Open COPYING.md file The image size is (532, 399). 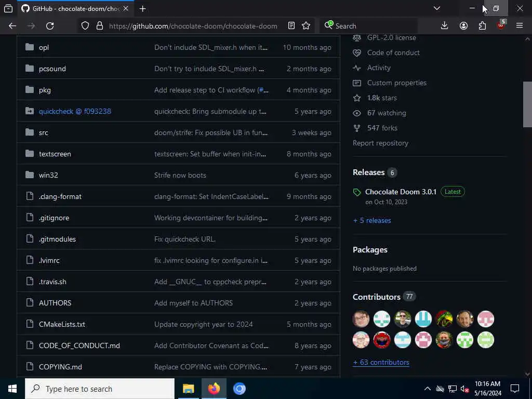coord(60,367)
